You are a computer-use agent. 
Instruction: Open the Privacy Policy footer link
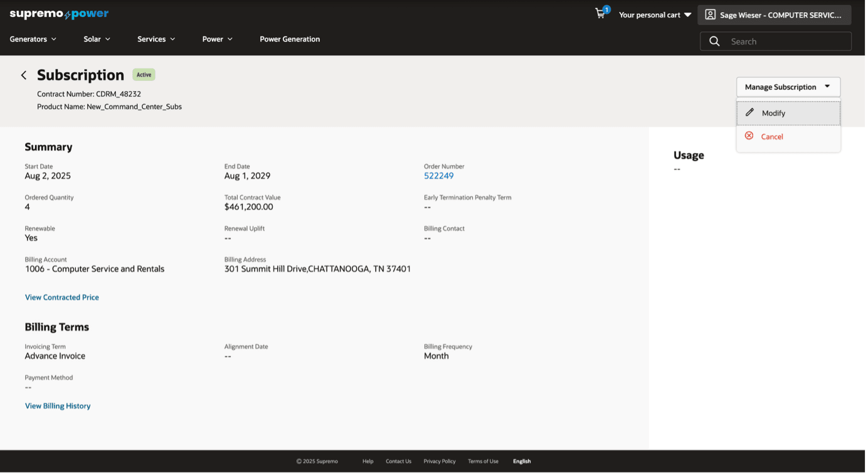[439, 461]
